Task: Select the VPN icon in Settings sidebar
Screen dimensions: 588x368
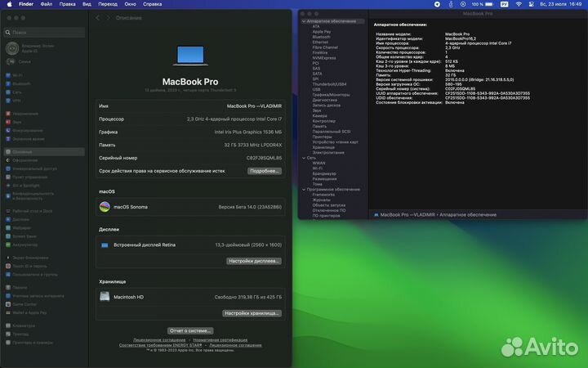Action: point(8,101)
